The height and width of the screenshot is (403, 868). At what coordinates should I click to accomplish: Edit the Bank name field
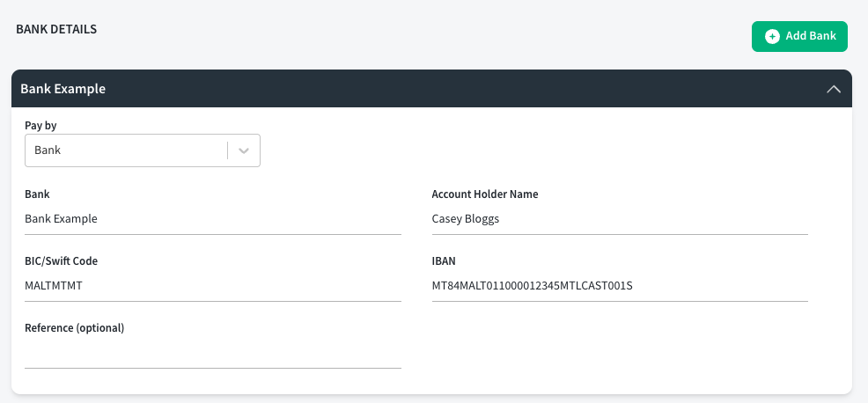[x=212, y=219]
